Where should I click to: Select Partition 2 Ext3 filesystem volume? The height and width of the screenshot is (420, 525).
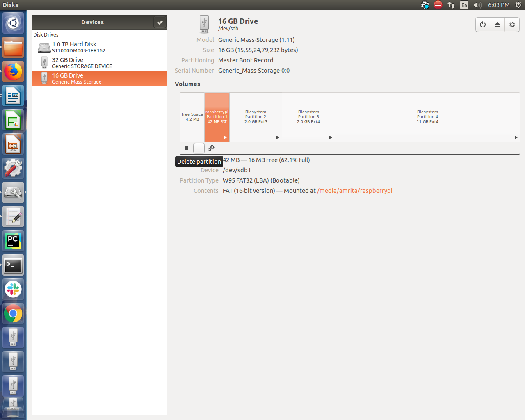click(256, 117)
